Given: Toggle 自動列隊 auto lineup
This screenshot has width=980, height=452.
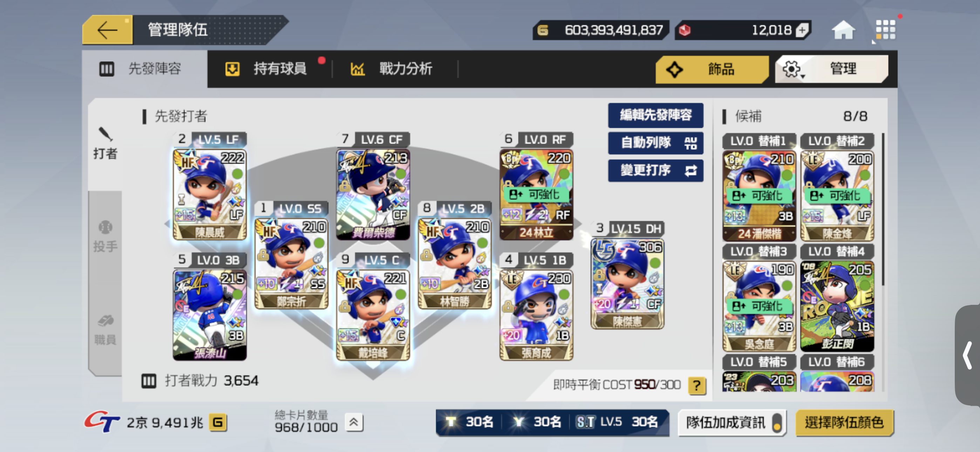Looking at the screenshot, I should tap(655, 143).
